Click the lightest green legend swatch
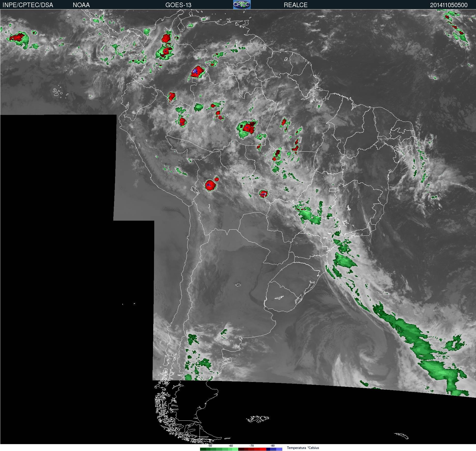 click(235, 449)
